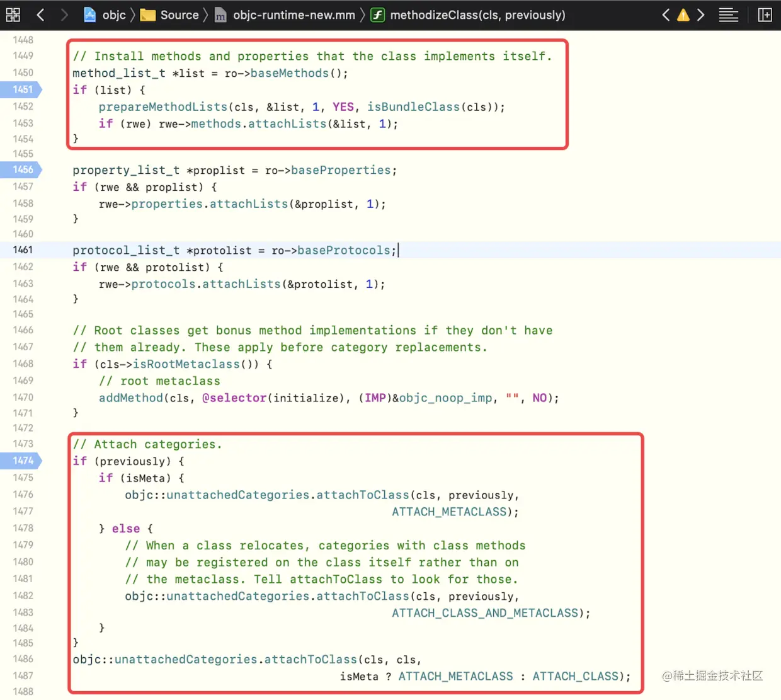781x700 pixels.
Task: Click baseProtocols on line 1461
Action: coord(344,250)
